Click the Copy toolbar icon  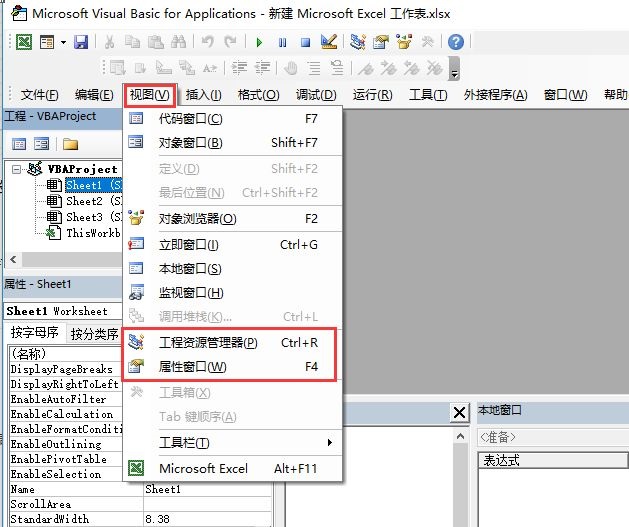point(132,42)
